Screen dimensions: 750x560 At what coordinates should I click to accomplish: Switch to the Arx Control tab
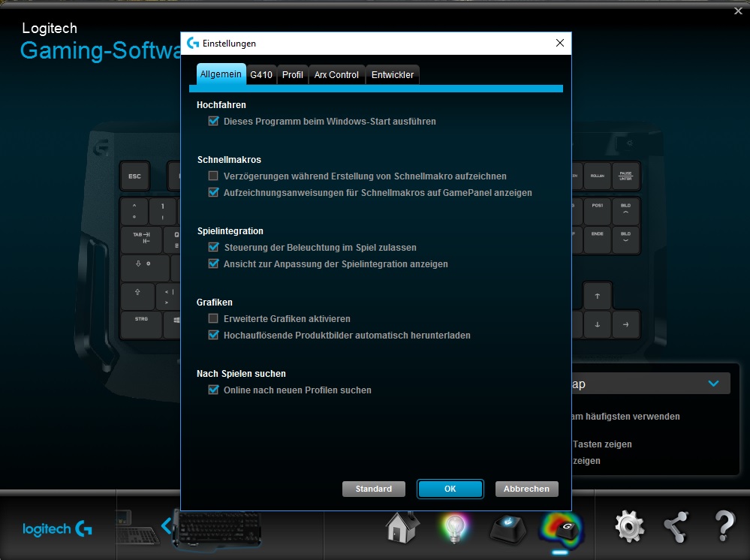pos(336,75)
